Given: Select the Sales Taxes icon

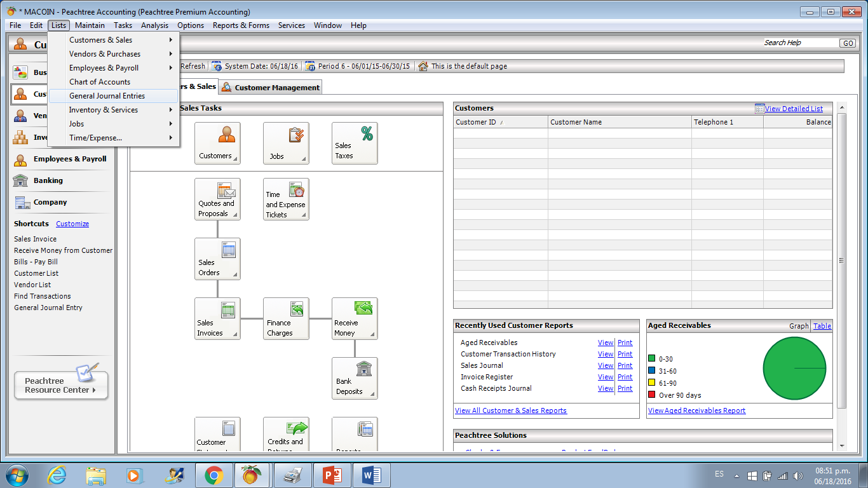Looking at the screenshot, I should [354, 142].
